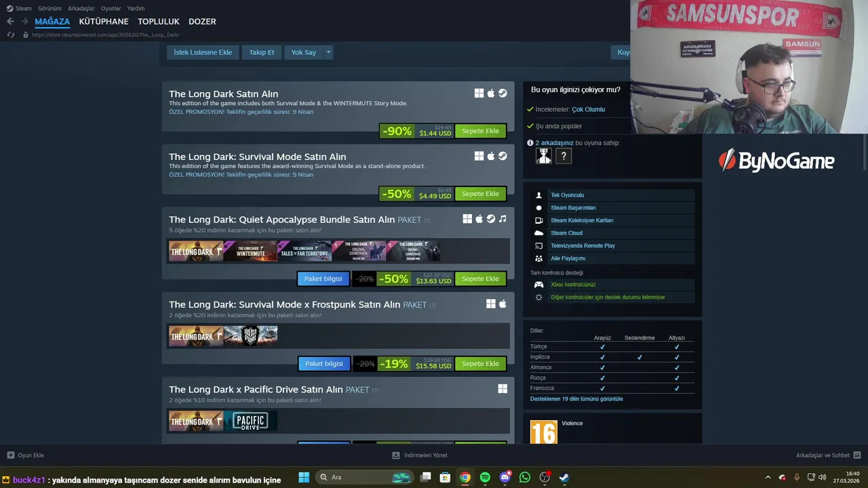
Task: Click the Steam Cloud icon
Action: point(539,233)
